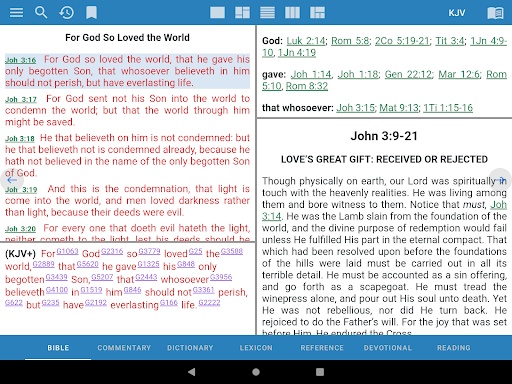Open the bookmarks icon

pos(91,13)
